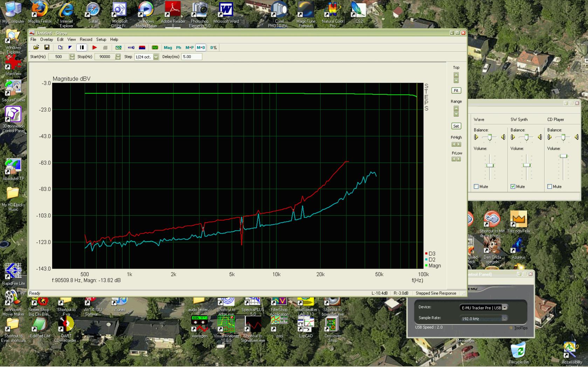
Task: Save measurement using the floppy disk icon
Action: 47,48
